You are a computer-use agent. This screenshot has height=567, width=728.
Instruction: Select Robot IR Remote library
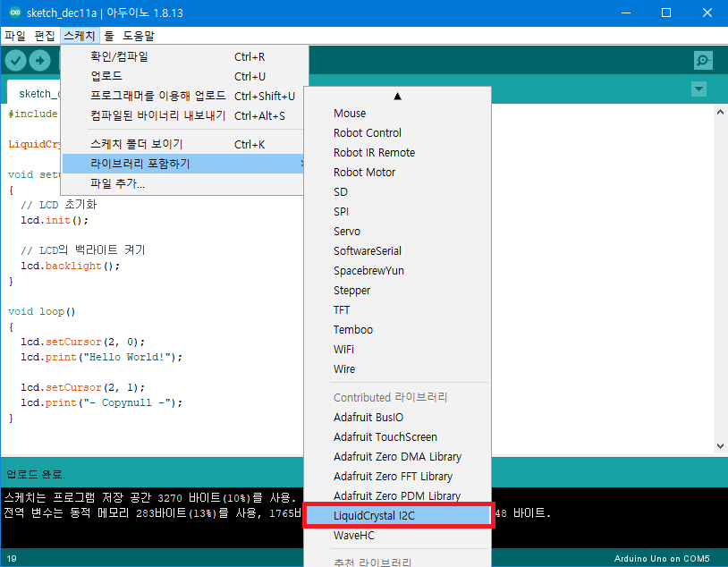pos(397,153)
